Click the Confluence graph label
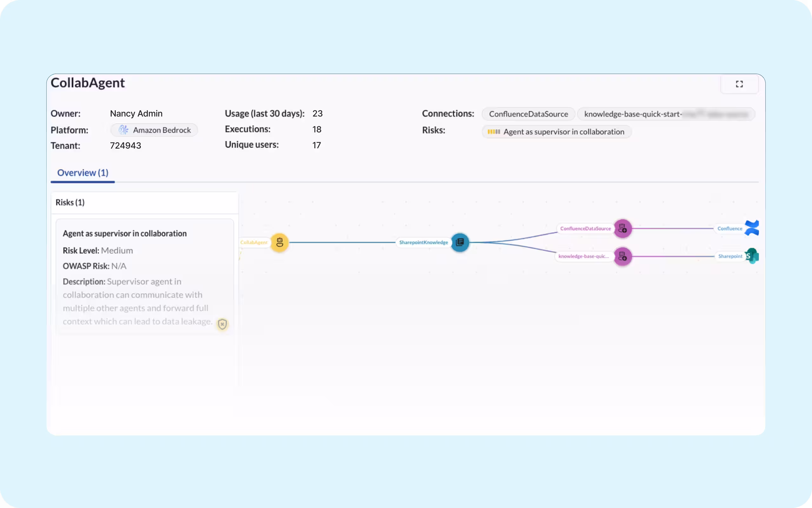This screenshot has width=812, height=508. point(730,229)
